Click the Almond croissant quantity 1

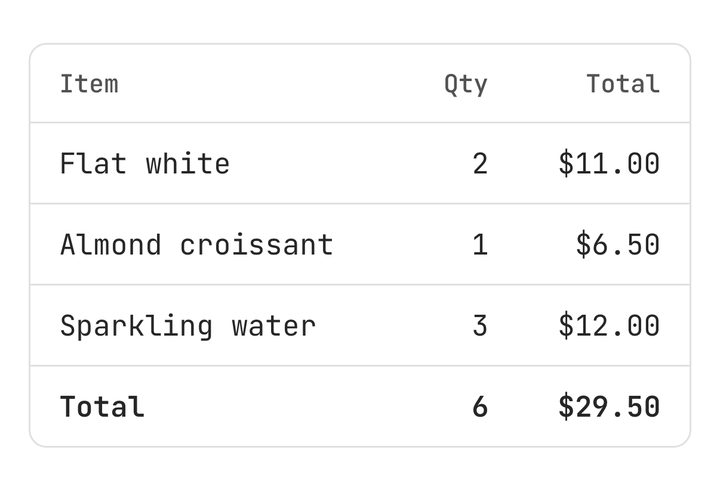pyautogui.click(x=480, y=245)
